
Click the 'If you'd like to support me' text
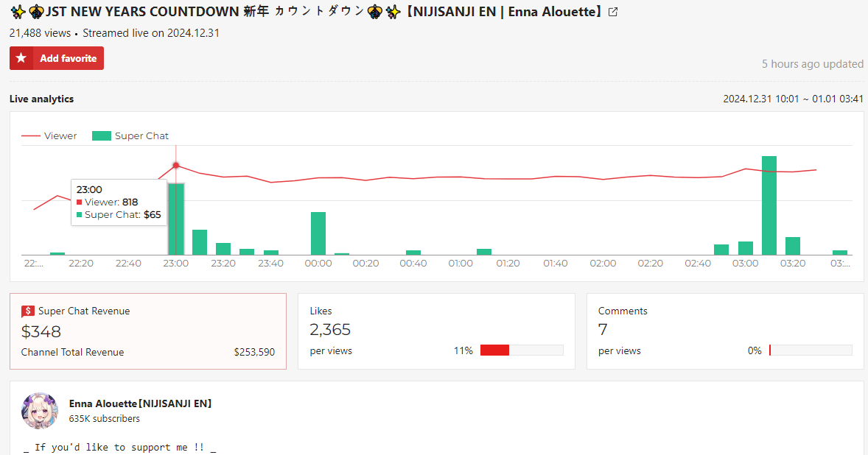coord(119,447)
